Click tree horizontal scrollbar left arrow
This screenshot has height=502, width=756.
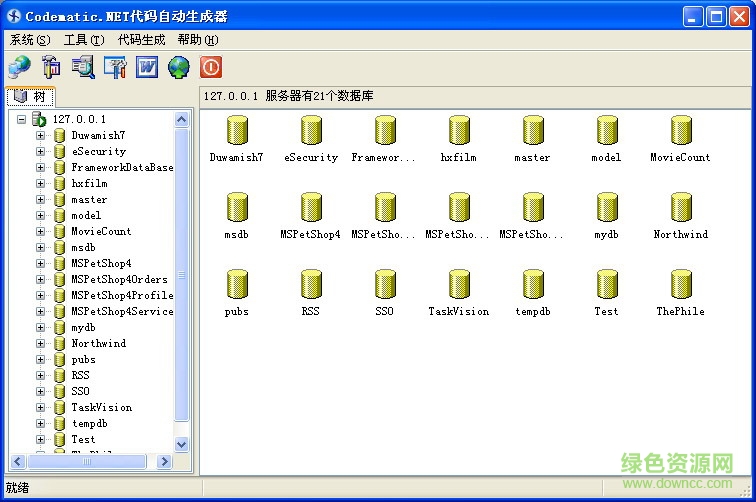point(18,461)
